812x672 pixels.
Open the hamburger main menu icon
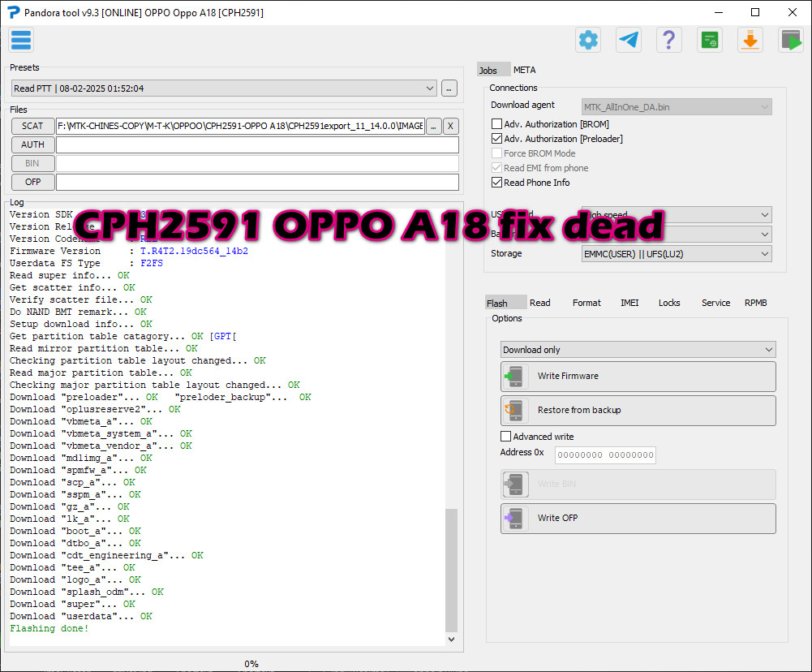(21, 40)
